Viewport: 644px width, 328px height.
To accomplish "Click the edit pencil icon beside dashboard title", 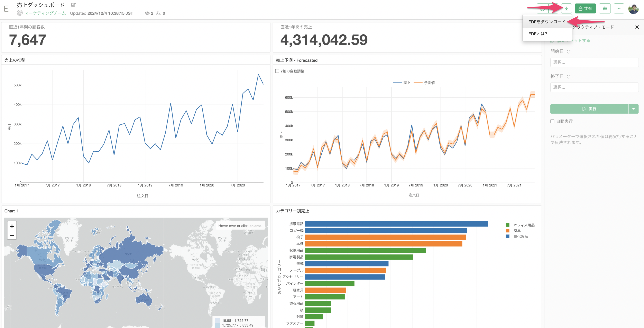I will 73,5.
